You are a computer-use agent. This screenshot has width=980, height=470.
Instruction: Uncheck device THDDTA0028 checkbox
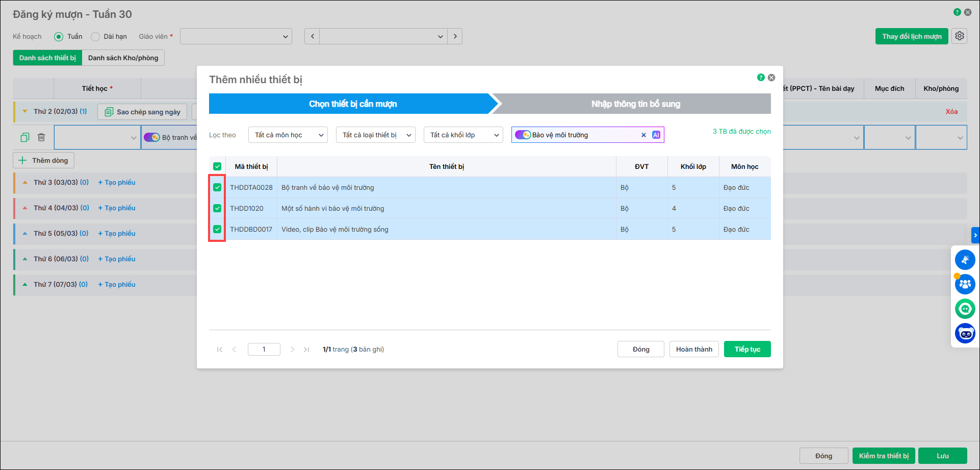point(217,187)
